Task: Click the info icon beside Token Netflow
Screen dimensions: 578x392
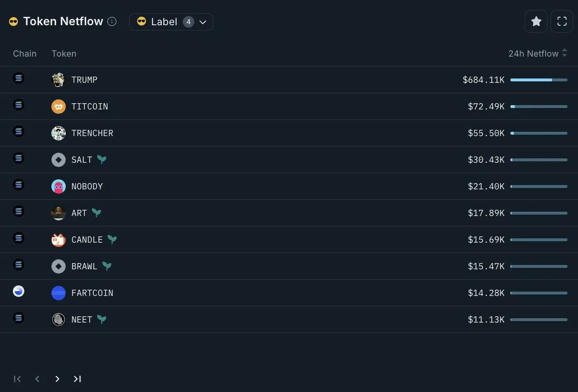Action: (x=112, y=21)
